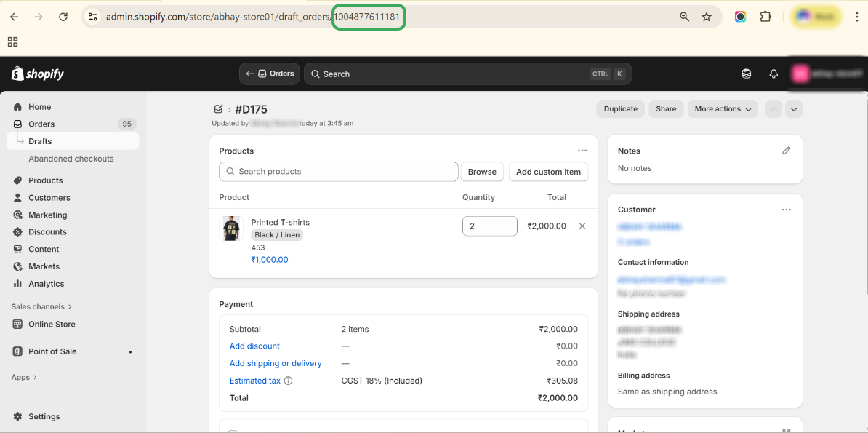Click the notification bell icon
Screen dimensions: 868x433
pyautogui.click(x=773, y=74)
